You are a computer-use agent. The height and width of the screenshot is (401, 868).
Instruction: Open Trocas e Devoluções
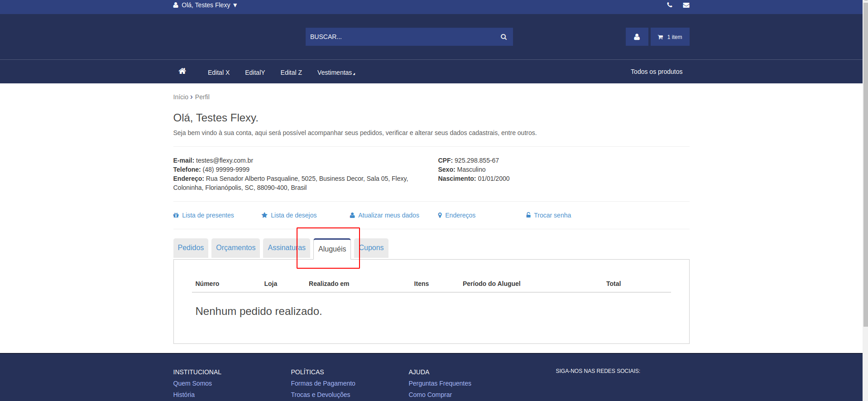point(321,395)
